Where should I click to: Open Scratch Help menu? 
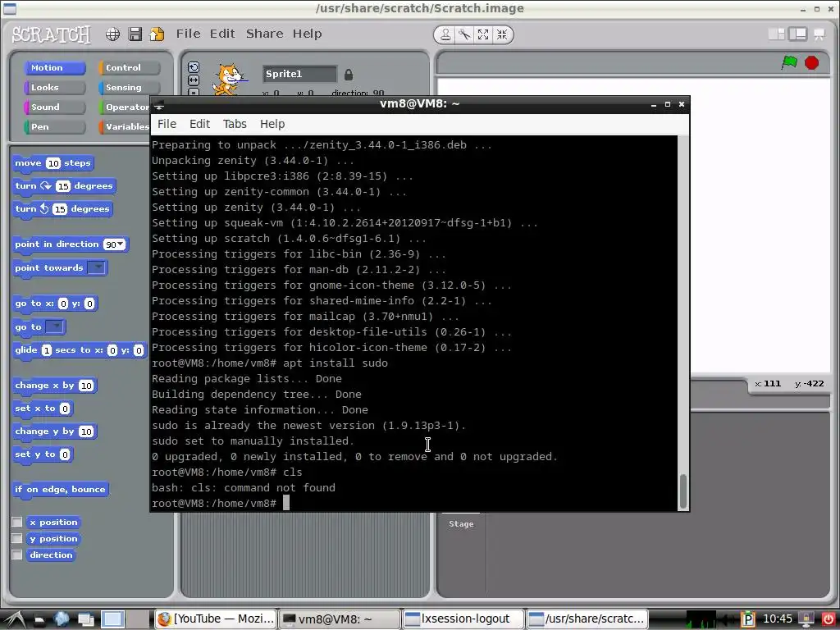click(307, 34)
